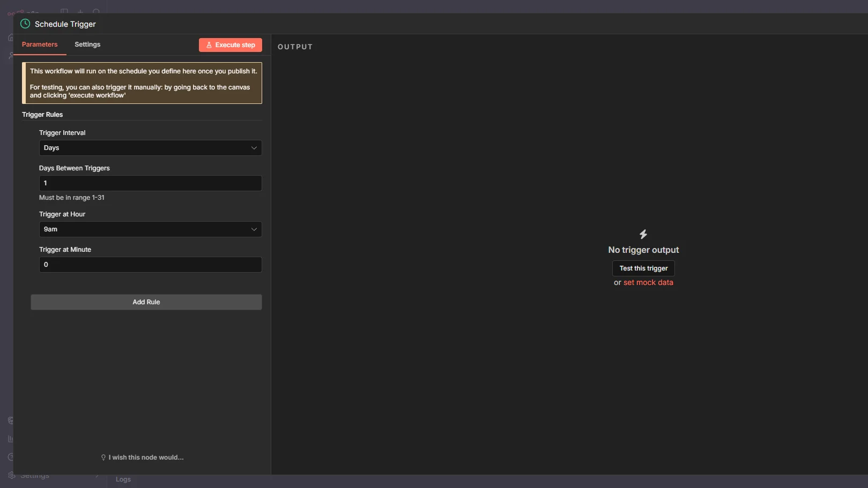Follow the set mock data link

648,282
